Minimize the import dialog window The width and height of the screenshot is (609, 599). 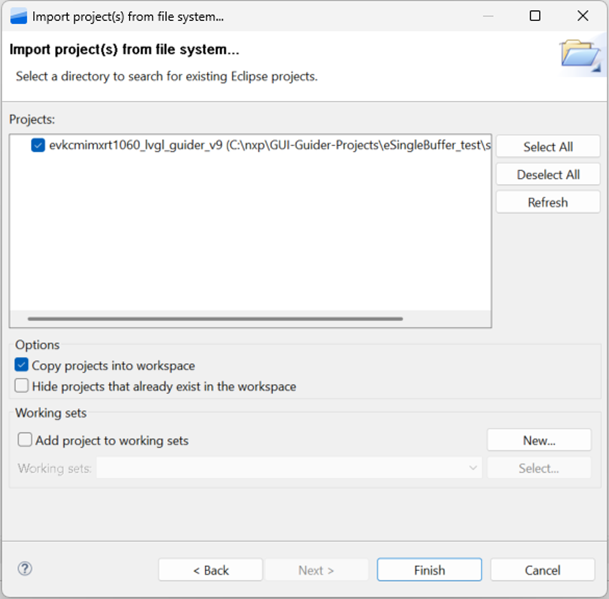[x=488, y=16]
